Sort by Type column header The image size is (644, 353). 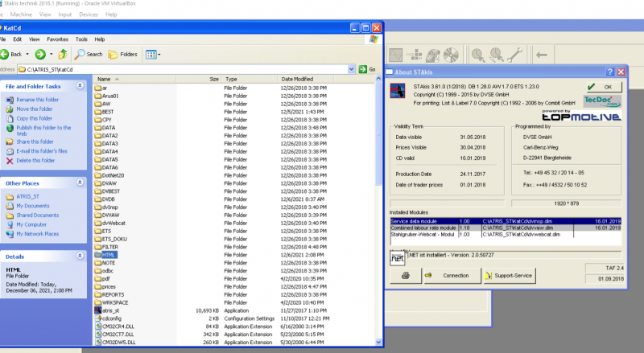(x=249, y=80)
